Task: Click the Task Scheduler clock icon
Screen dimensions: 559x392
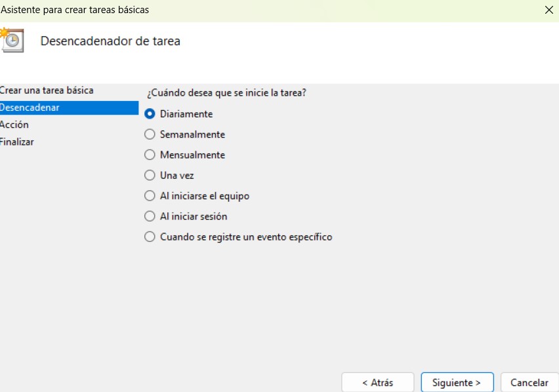Action: 12,39
